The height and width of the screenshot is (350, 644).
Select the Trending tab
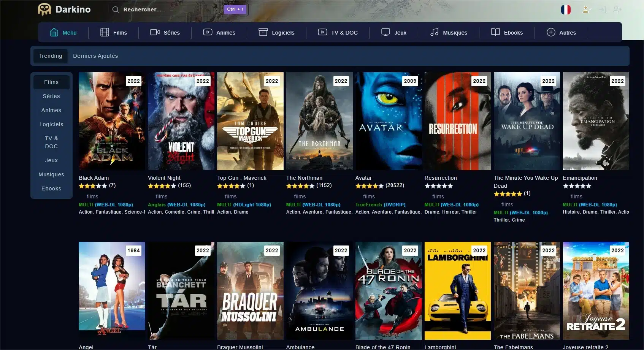50,56
